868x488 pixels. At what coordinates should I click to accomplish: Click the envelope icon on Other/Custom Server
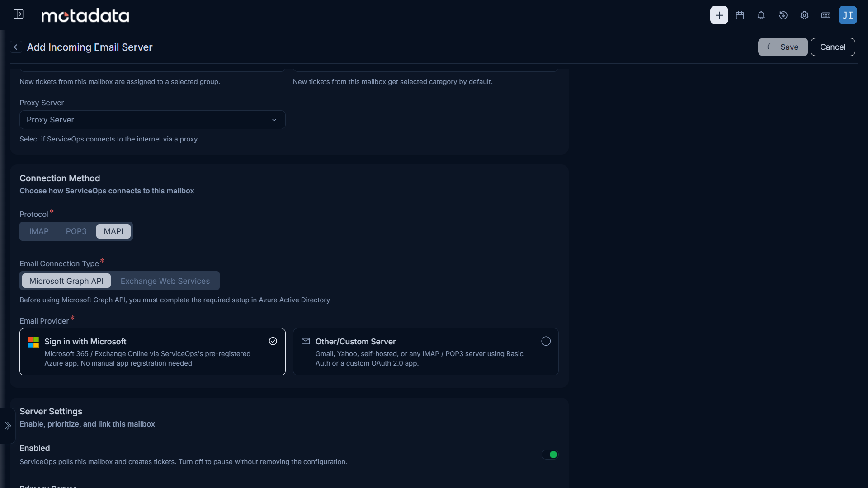306,341
